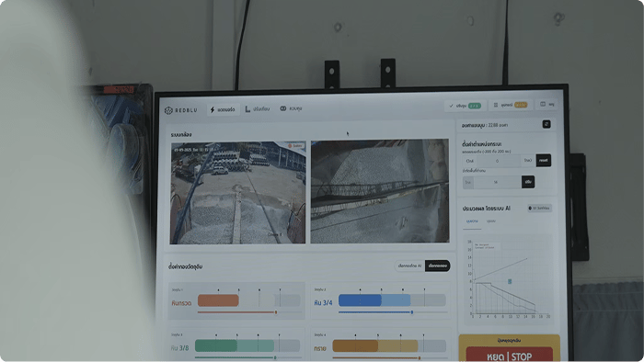Click the black reset button
The height and width of the screenshot is (362, 644).
click(544, 160)
